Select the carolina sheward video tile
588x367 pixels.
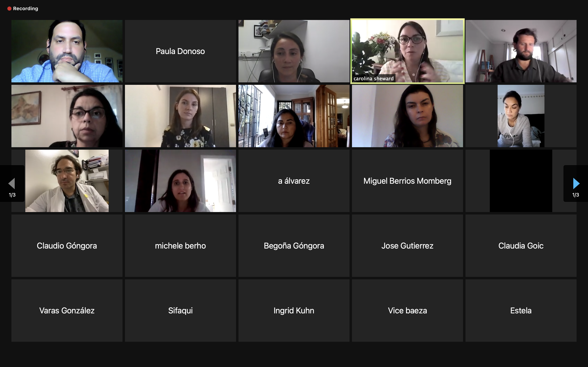coord(408,51)
